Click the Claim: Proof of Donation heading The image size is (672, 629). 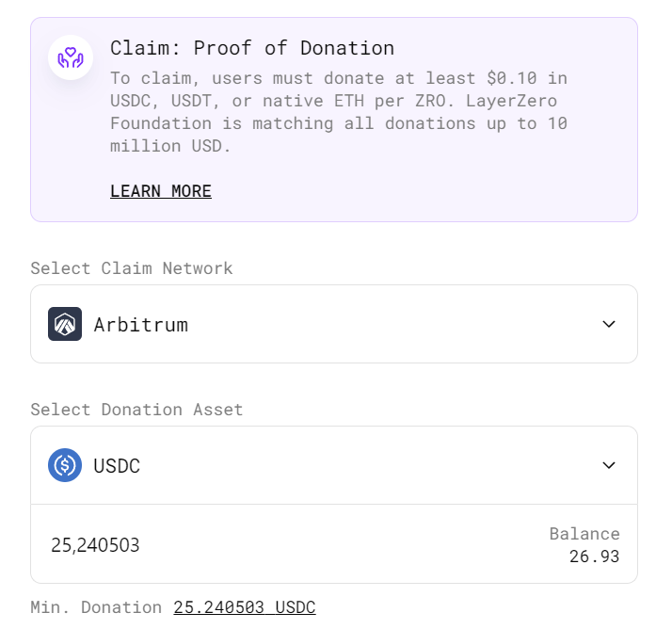pyautogui.click(x=252, y=48)
